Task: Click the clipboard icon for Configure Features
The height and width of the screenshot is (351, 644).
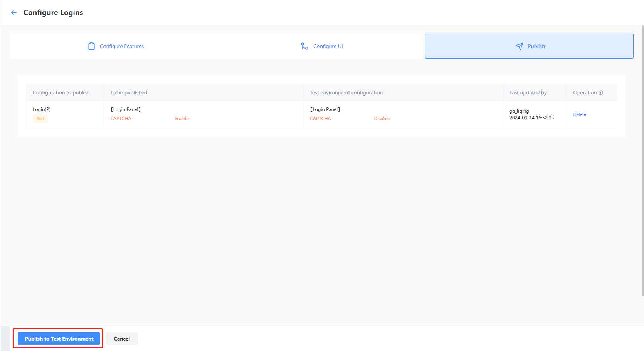Action: coord(91,46)
